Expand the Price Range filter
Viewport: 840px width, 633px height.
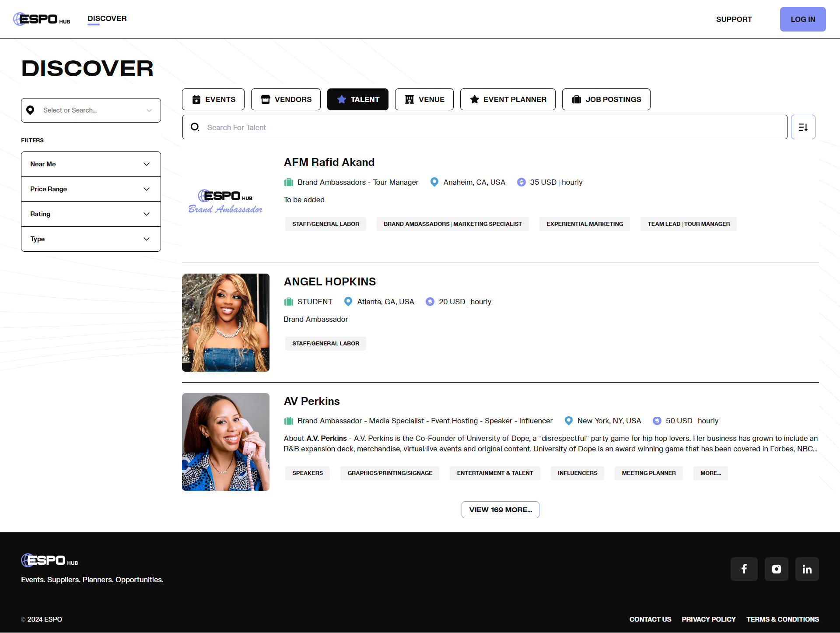click(x=91, y=189)
